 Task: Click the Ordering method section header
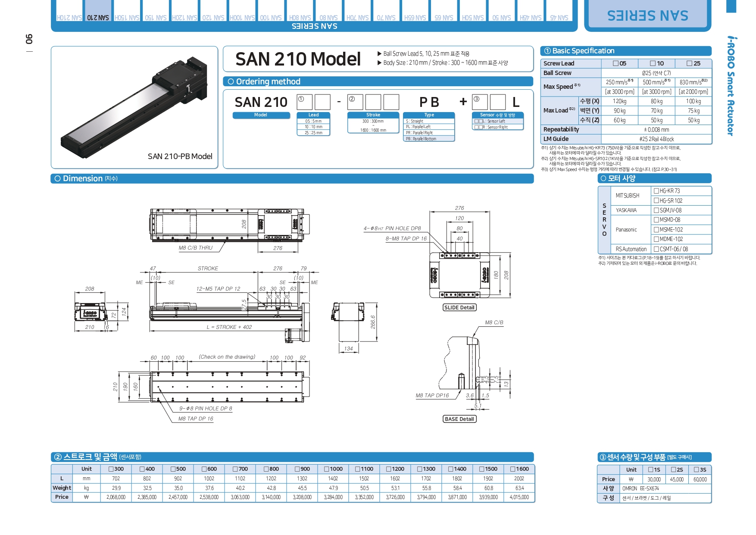[x=378, y=81]
